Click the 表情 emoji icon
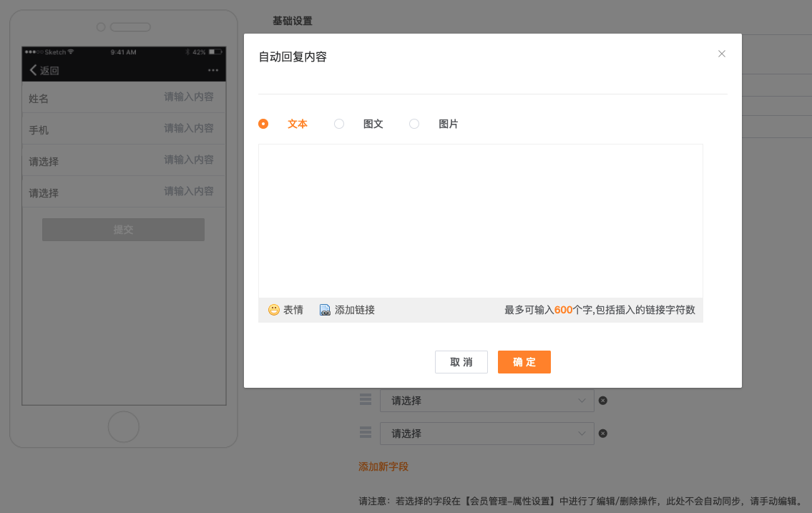 click(273, 309)
